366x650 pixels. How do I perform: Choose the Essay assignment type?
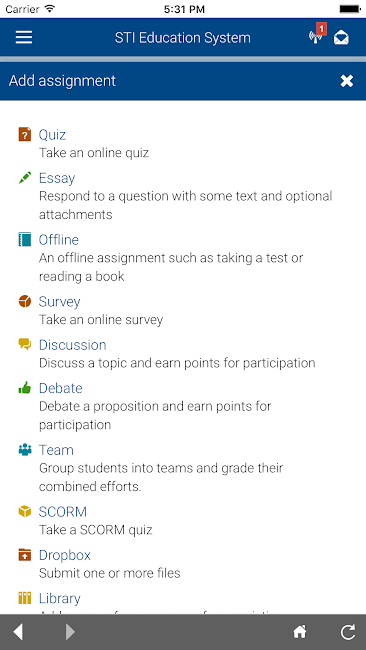(x=57, y=178)
